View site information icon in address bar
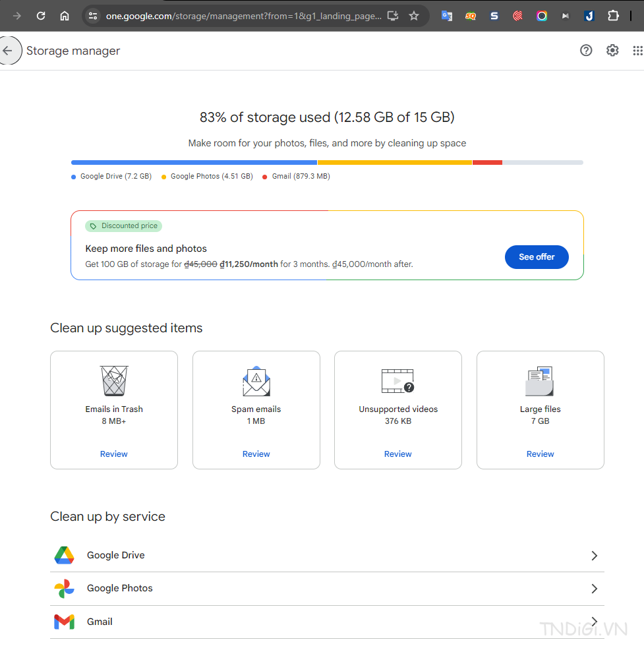Image resolution: width=644 pixels, height=652 pixels. pos(93,16)
